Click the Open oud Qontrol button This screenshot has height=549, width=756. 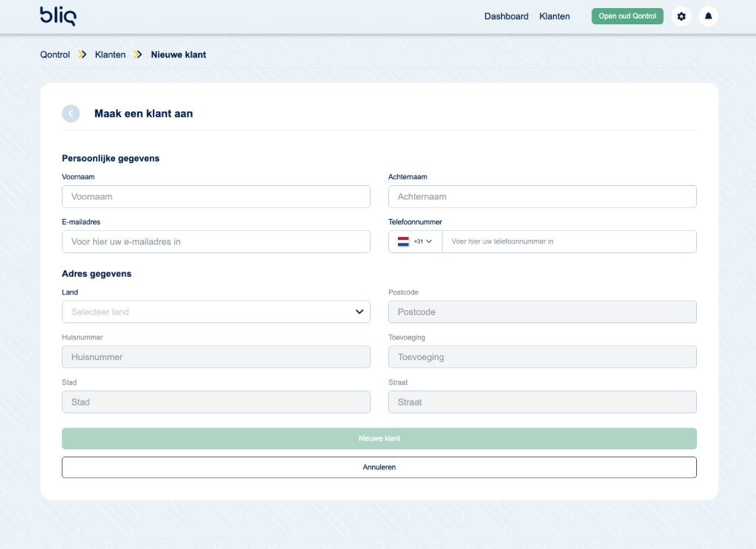pyautogui.click(x=627, y=16)
